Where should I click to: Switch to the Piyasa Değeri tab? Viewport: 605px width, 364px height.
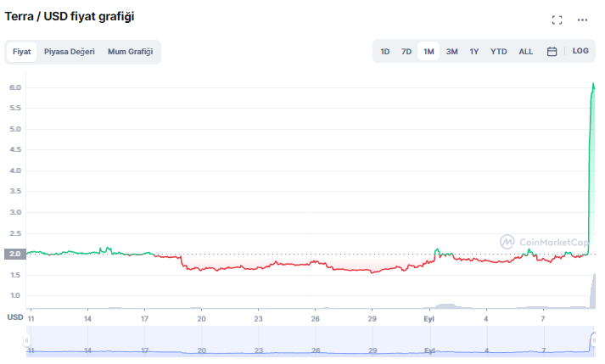coord(70,52)
